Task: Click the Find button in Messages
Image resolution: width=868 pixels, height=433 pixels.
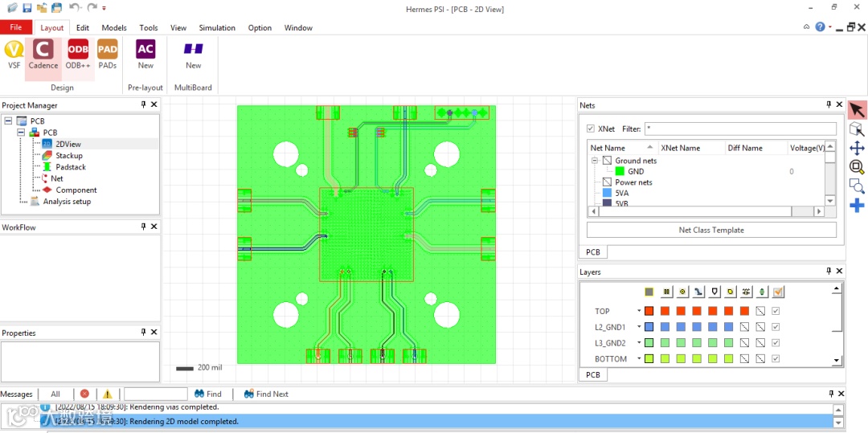Action: (x=208, y=394)
